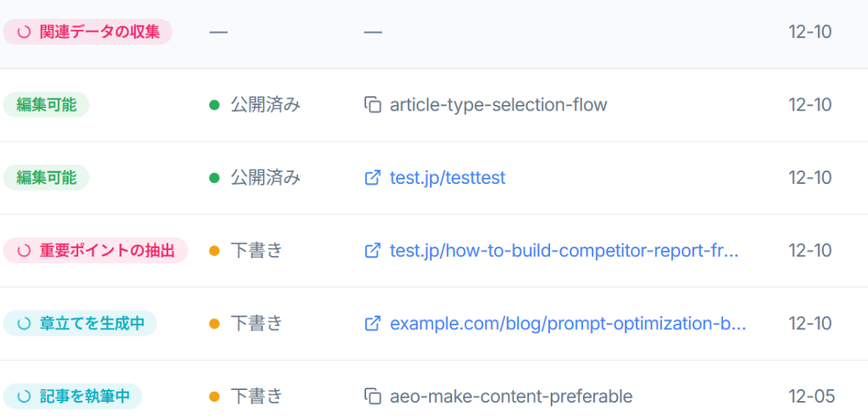Click external link icon beside test.jp/testtest
868x420 pixels.
pos(372,178)
